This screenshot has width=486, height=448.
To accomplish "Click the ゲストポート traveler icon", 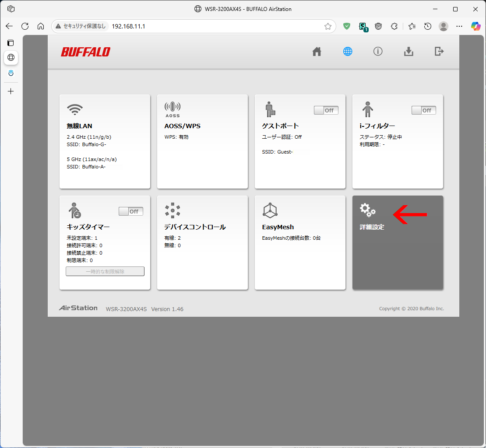I will click(x=270, y=109).
